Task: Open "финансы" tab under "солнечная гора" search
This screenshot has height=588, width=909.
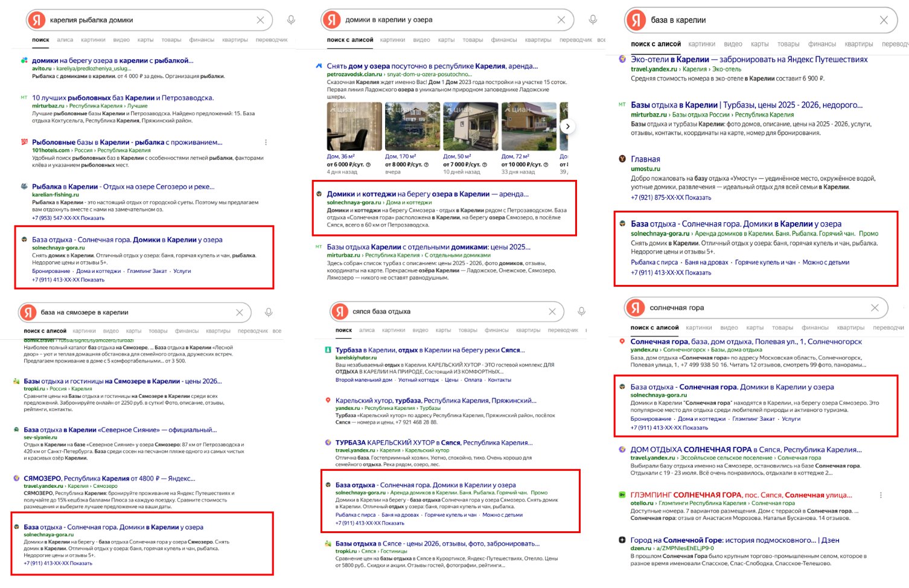Action: 815,328
